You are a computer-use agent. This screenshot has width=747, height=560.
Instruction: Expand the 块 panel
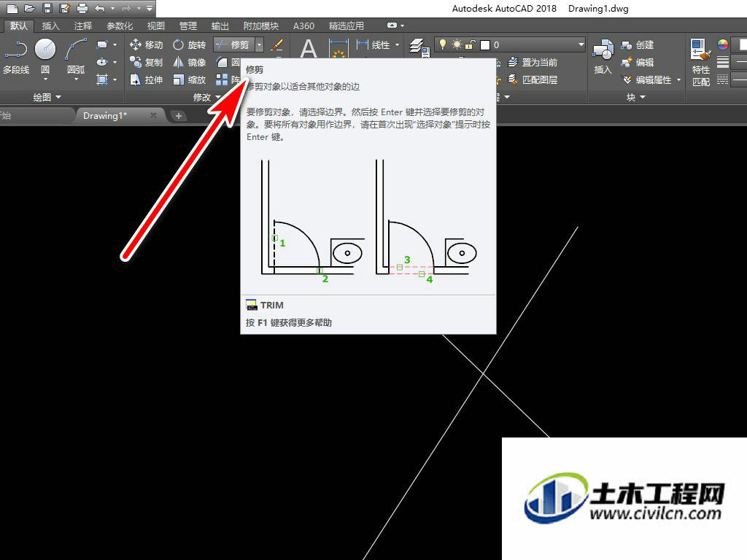tap(636, 97)
